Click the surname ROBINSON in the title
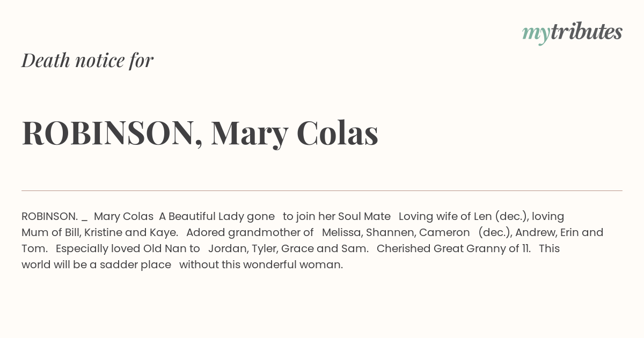 tap(108, 133)
